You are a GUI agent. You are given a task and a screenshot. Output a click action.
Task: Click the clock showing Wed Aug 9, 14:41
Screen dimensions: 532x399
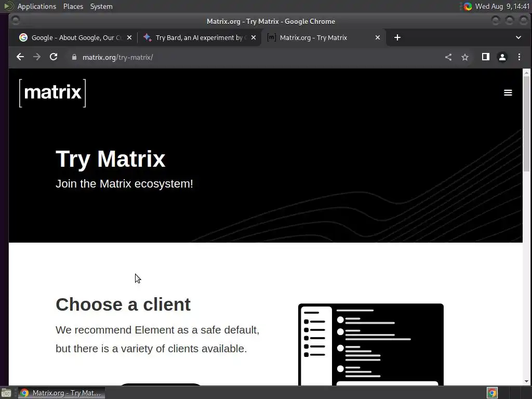click(x=502, y=6)
